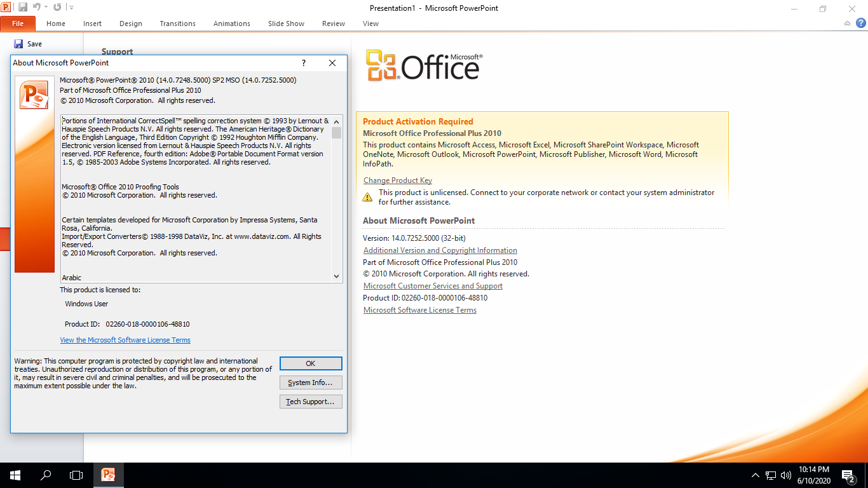Switch to the Home tab
868x488 pixels.
[x=56, y=24]
